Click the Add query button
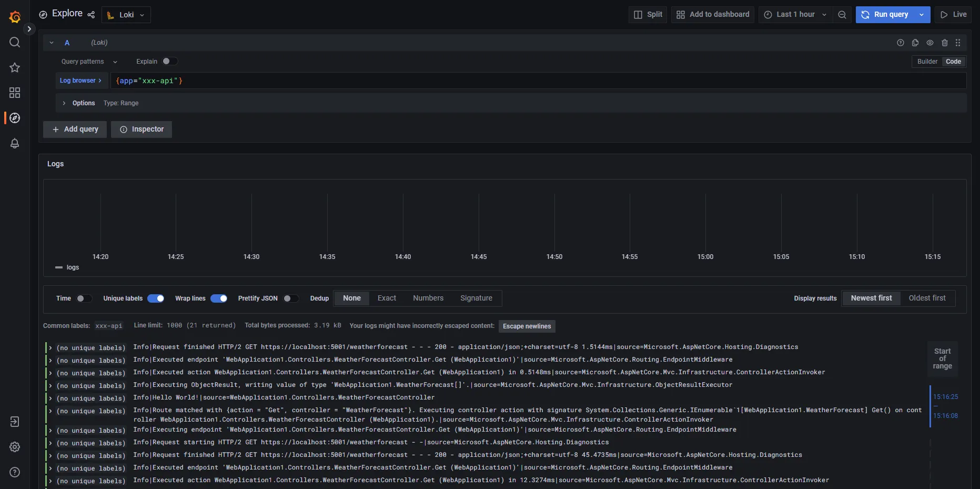This screenshot has width=980, height=489. pyautogui.click(x=75, y=129)
